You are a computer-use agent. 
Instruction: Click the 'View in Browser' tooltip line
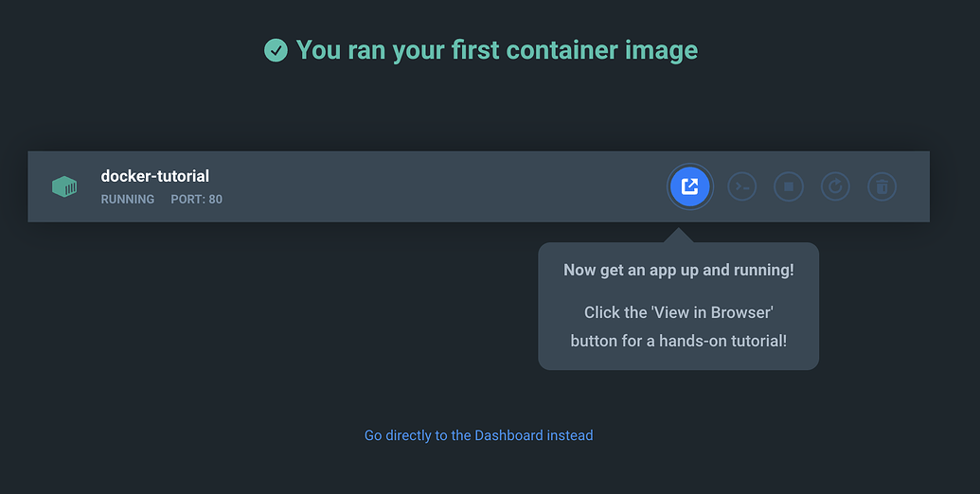pyautogui.click(x=678, y=312)
